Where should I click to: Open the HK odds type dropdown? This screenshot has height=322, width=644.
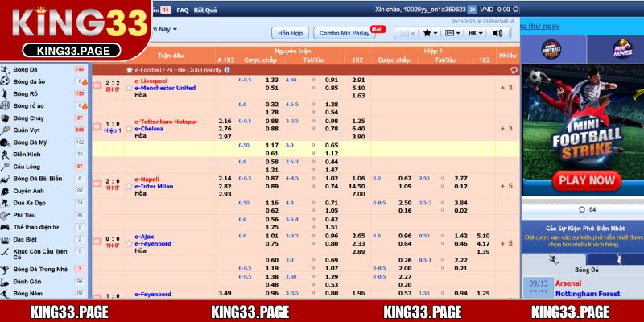(476, 33)
